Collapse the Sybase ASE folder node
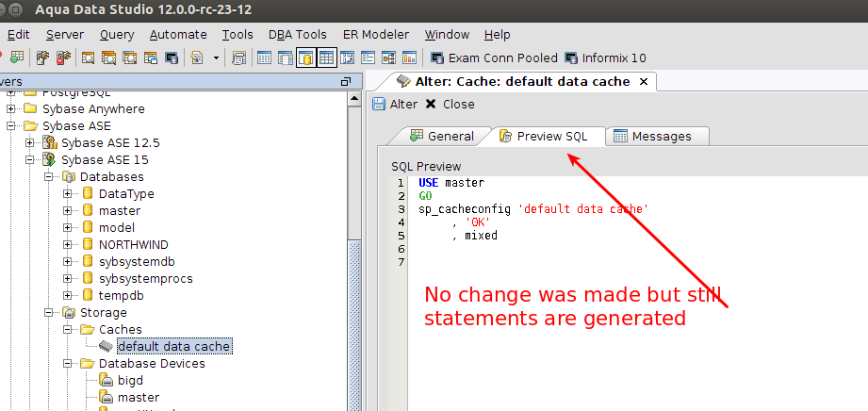Screen dimensions: 868x411 click(x=10, y=125)
